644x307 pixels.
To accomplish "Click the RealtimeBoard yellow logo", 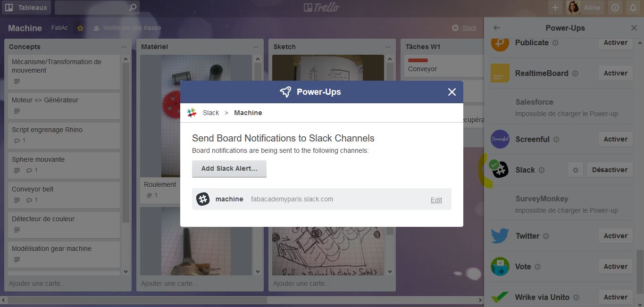I will pos(500,73).
